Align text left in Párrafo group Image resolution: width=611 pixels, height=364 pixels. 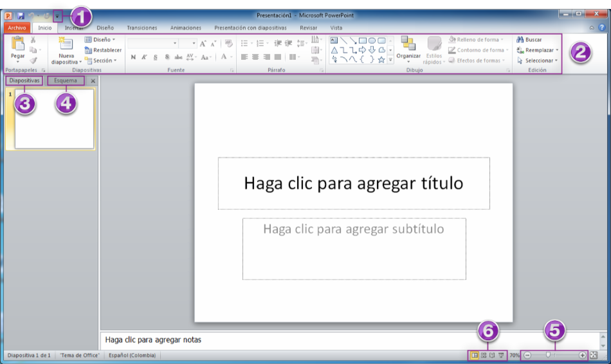pyautogui.click(x=244, y=57)
